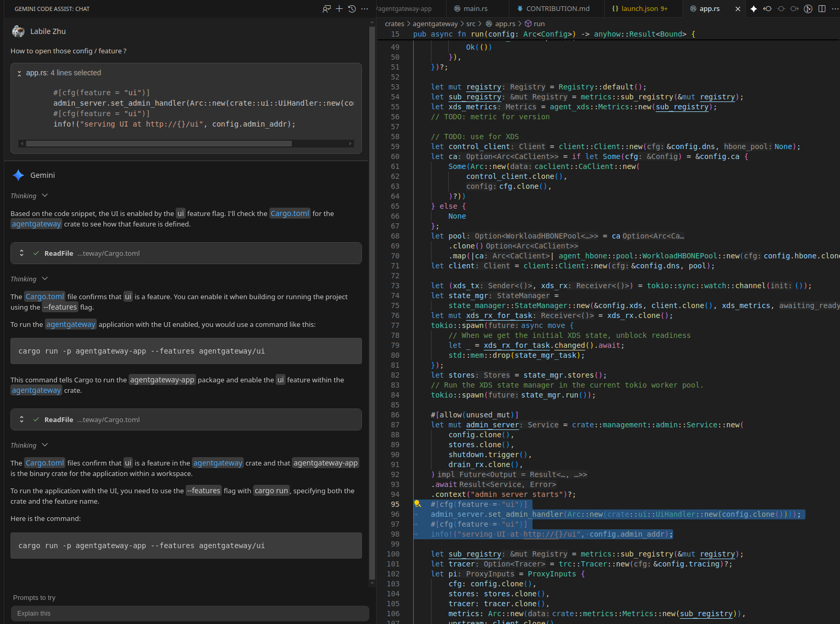This screenshot has width=840, height=624.
Task: Click the split editor icon
Action: 822,9
